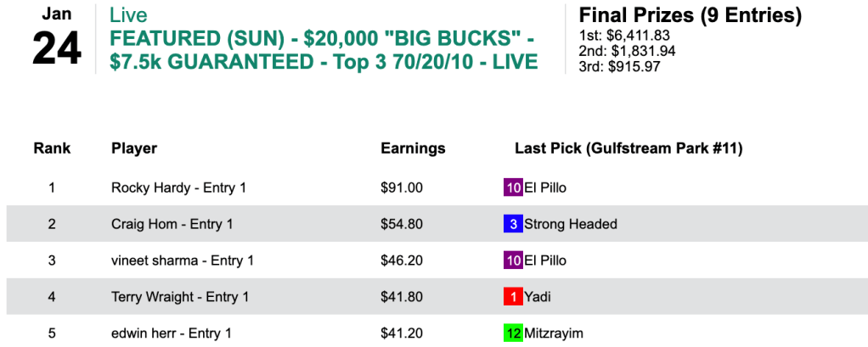Click the Final Prizes (9 Entries) heading
This screenshot has height=347, width=868.
click(690, 16)
